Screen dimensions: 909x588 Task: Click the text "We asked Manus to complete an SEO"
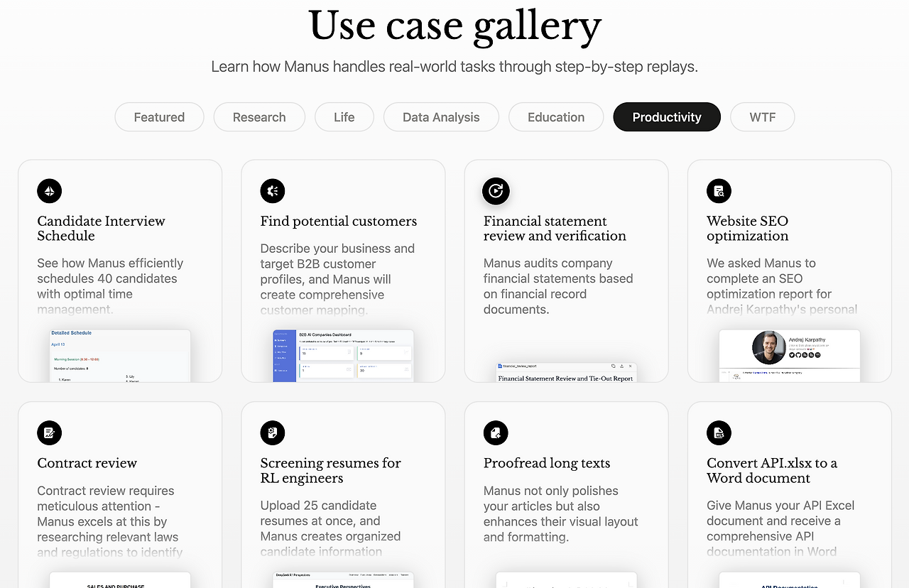pyautogui.click(x=761, y=271)
